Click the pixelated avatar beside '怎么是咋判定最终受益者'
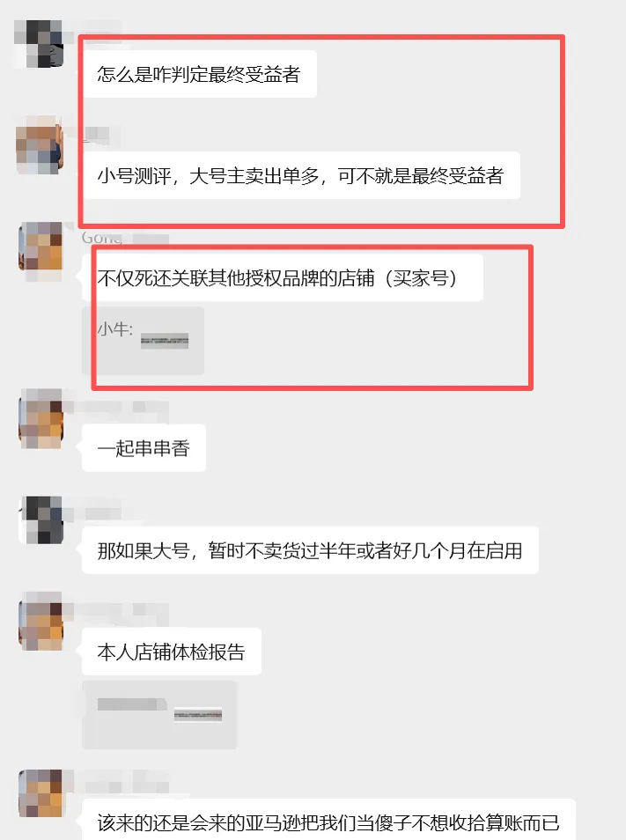This screenshot has width=626, height=840. pyautogui.click(x=39, y=44)
